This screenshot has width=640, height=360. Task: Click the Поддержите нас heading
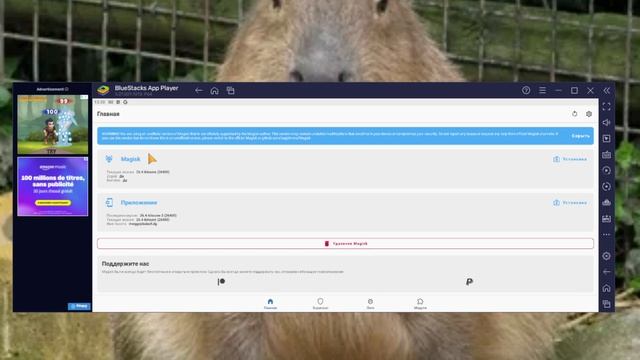125,264
